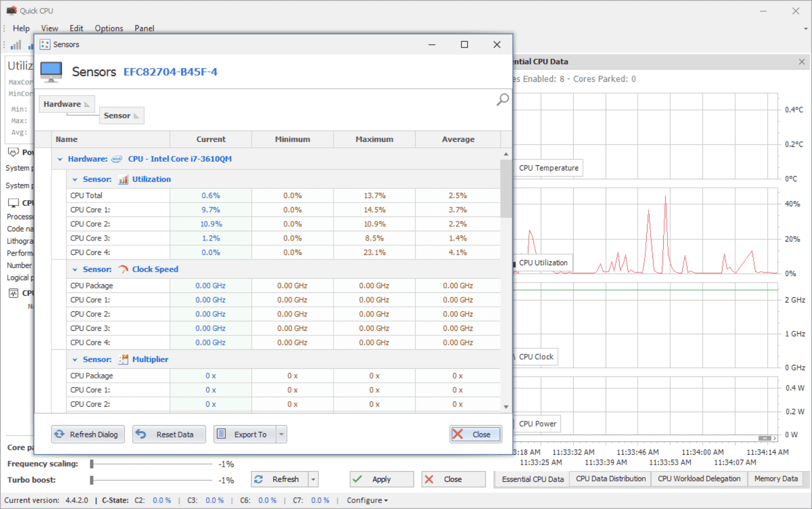Screen dimensions: 812x509
Task: Switch to Memory Data tab
Action: pyautogui.click(x=776, y=479)
